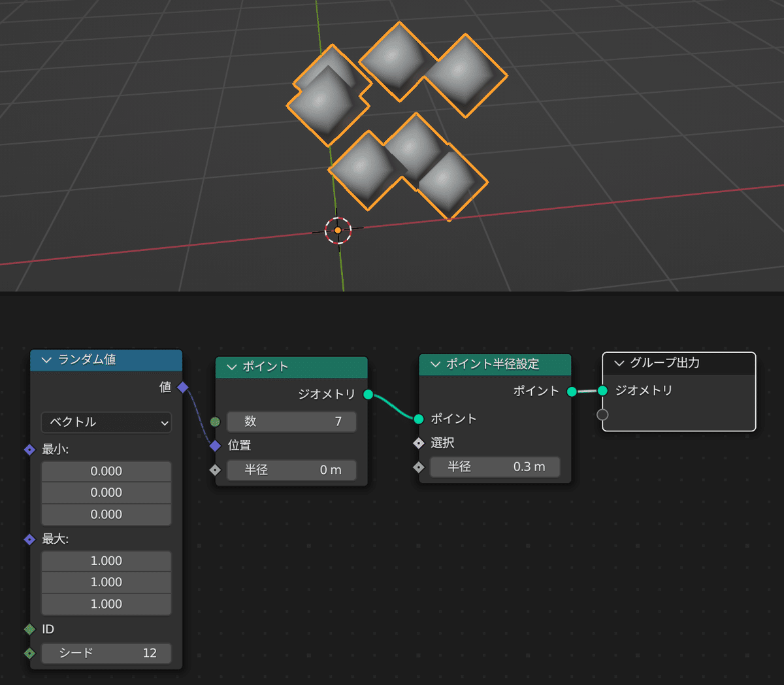Click the 値 output socket

183,388
